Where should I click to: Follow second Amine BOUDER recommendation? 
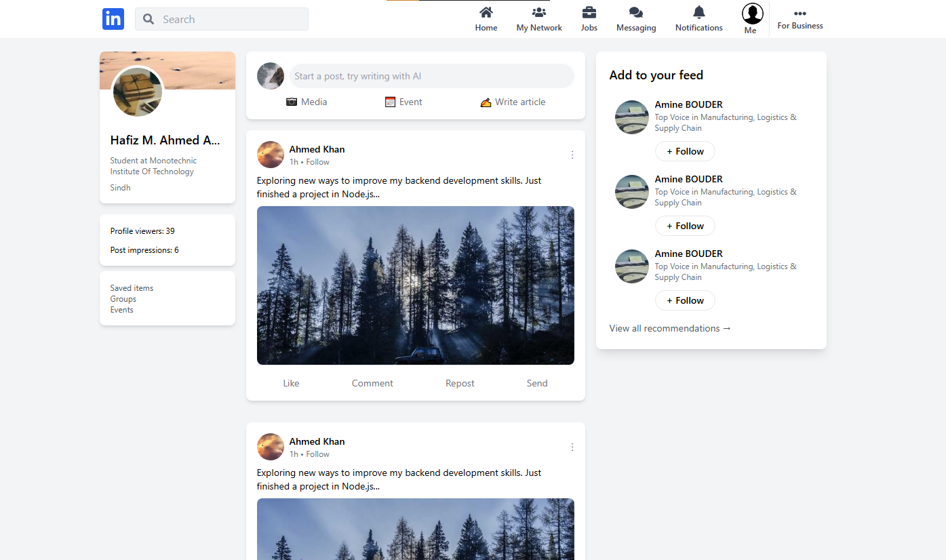(685, 226)
